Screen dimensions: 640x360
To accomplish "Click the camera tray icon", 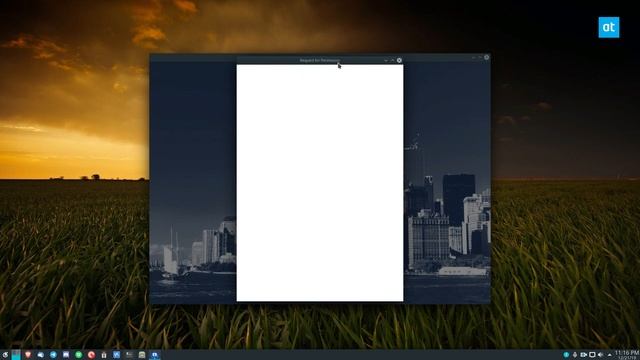I will pyautogui.click(x=583, y=355).
